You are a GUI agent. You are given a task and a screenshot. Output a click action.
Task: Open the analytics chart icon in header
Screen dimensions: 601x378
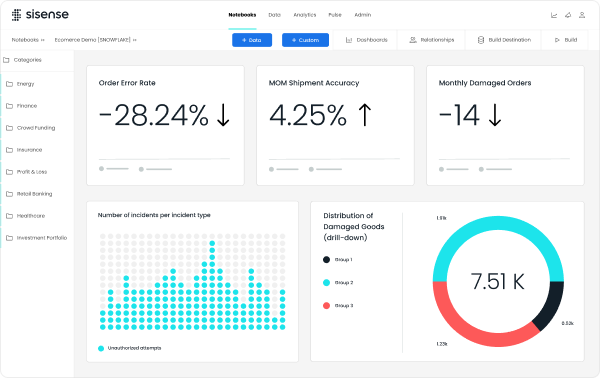click(554, 15)
